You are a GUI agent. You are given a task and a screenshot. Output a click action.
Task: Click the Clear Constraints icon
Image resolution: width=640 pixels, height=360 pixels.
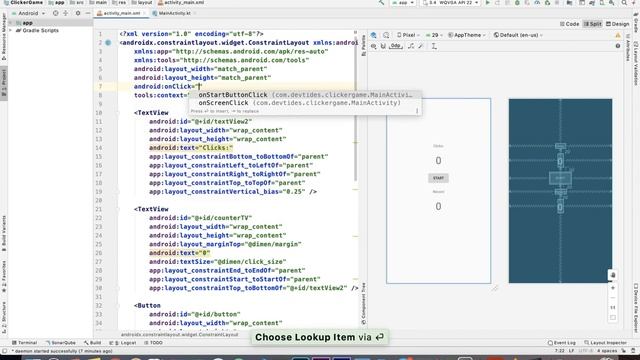tap(411, 46)
